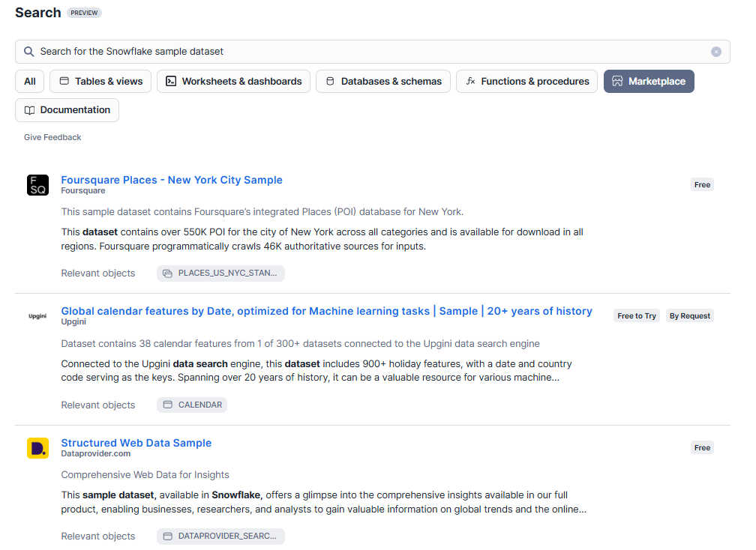Click the magnifying glass search icon

coord(28,52)
